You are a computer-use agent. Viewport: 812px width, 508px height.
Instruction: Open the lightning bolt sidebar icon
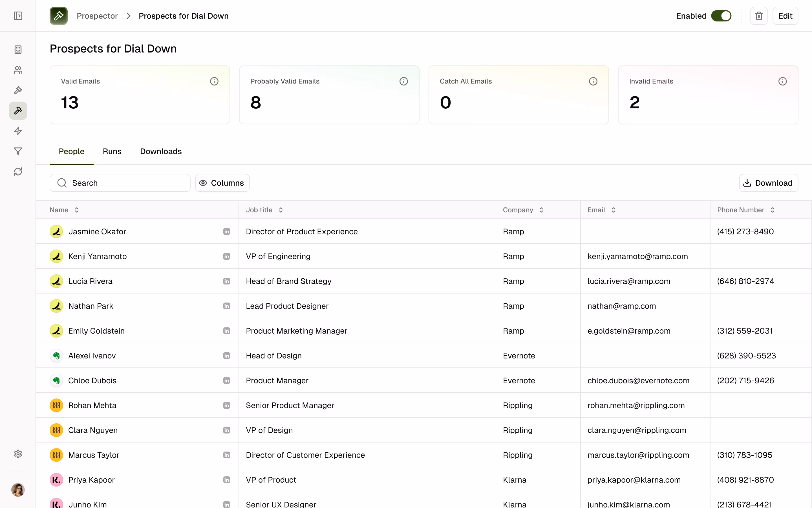18,131
